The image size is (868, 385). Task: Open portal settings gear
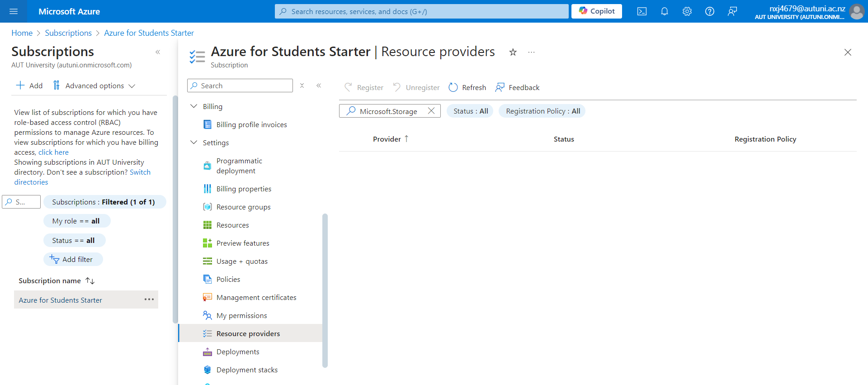[687, 11]
